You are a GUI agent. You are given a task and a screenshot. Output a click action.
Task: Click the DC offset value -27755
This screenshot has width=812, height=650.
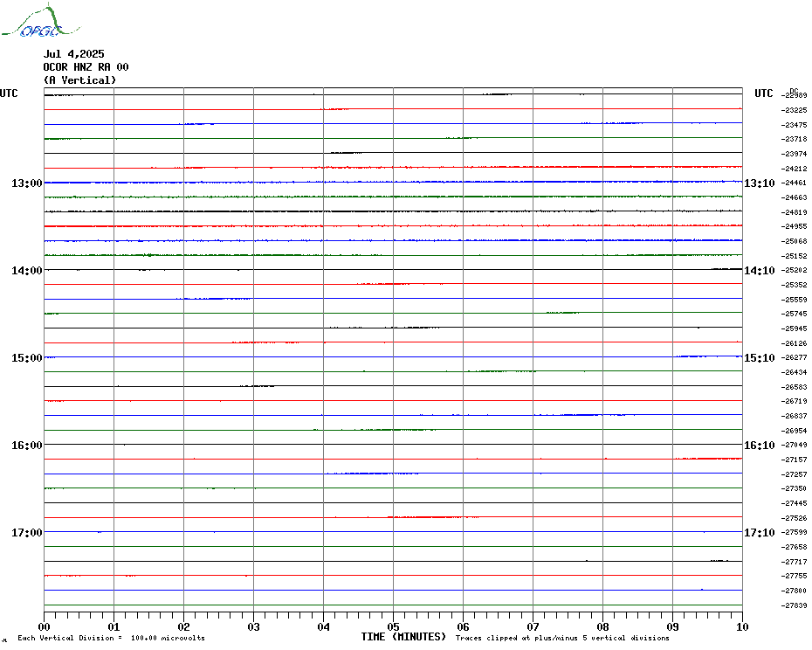794,576
